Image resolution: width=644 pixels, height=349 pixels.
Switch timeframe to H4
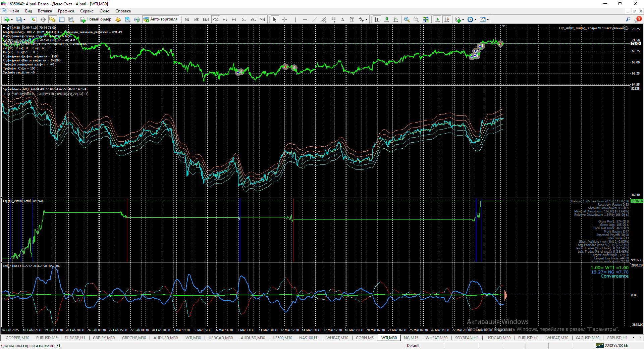pyautogui.click(x=234, y=19)
